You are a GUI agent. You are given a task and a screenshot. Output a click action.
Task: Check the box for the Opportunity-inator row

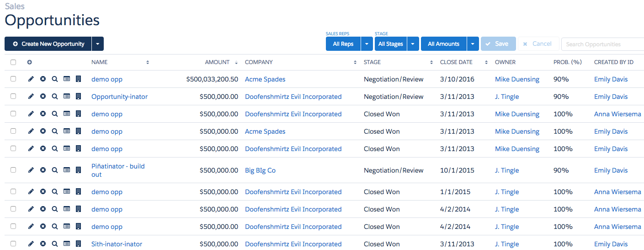tap(13, 97)
